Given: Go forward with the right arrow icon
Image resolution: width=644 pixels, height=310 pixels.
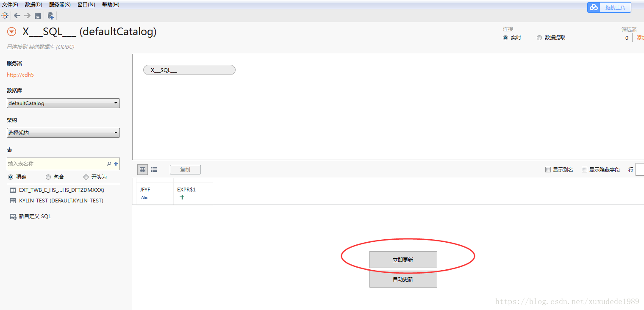Looking at the screenshot, I should click(27, 16).
